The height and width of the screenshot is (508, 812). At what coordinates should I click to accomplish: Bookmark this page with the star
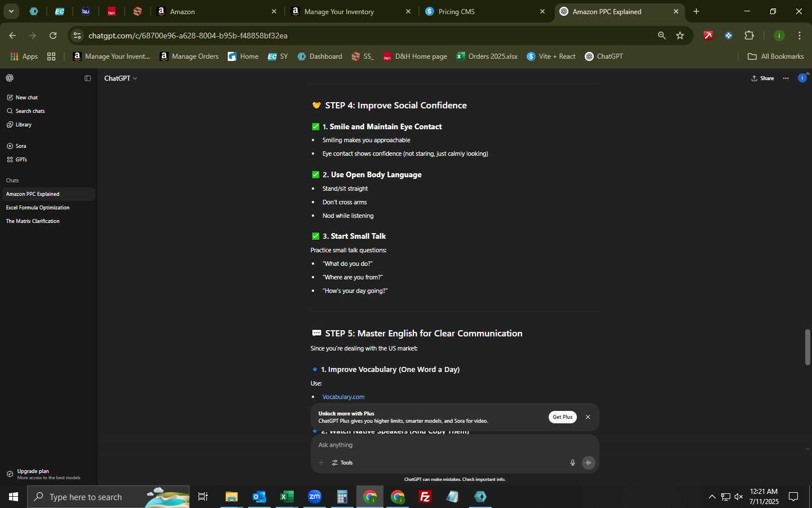pos(680,36)
